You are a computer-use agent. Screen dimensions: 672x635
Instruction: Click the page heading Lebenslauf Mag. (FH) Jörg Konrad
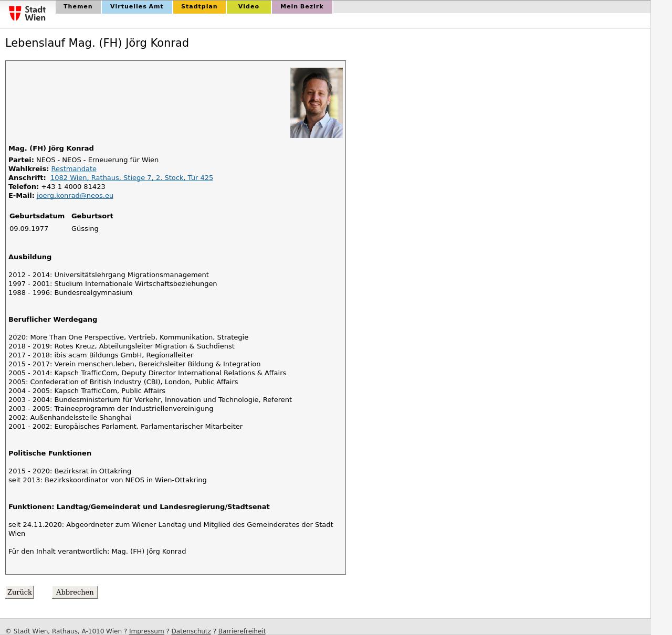click(x=97, y=43)
